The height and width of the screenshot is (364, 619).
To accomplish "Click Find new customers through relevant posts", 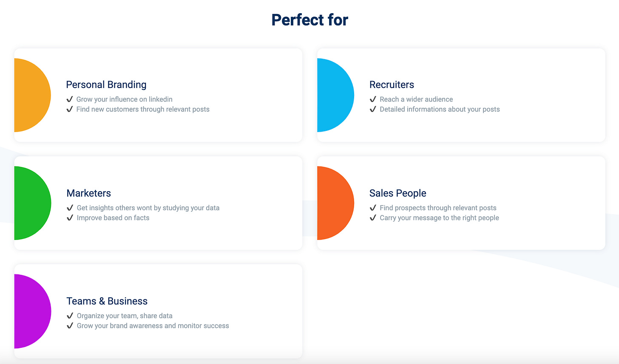I will tap(143, 109).
